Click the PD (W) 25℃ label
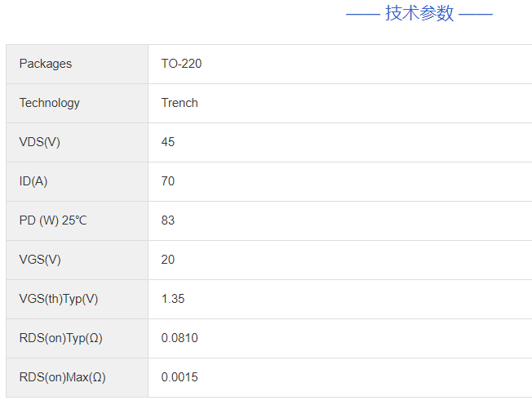This screenshot has height=405, width=532. (x=53, y=220)
